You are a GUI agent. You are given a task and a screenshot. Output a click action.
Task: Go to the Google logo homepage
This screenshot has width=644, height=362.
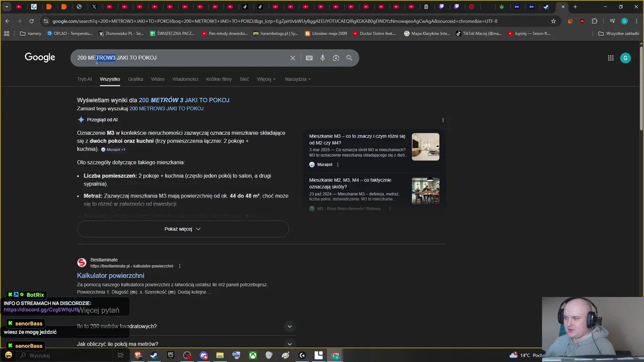click(x=40, y=57)
